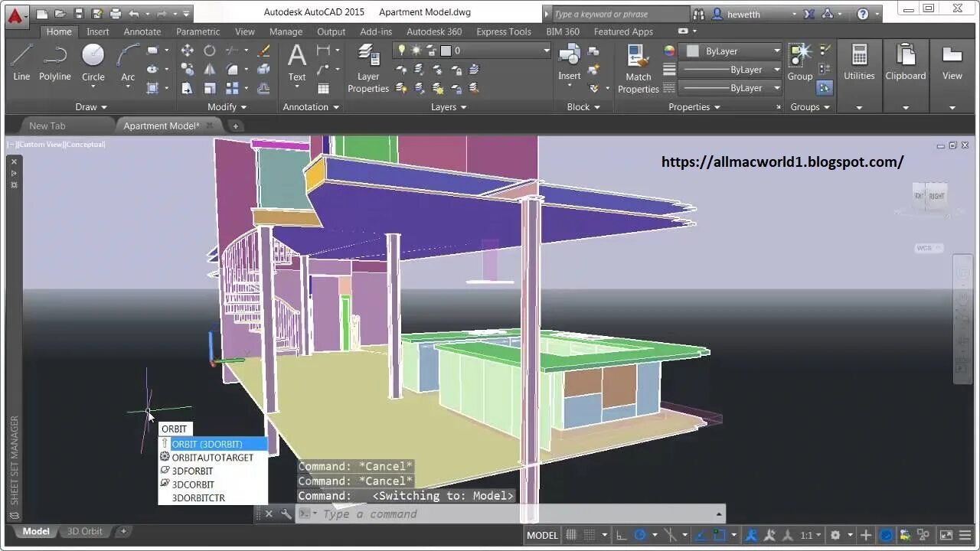
Task: Click the Mirror tool icon
Action: click(210, 69)
